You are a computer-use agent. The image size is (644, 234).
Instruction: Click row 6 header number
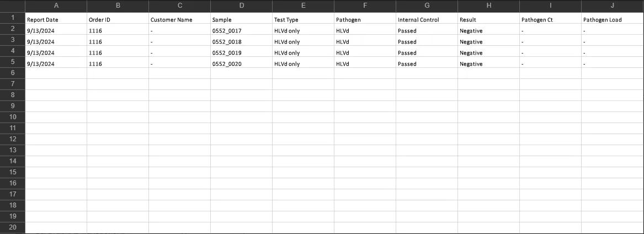(x=12, y=73)
